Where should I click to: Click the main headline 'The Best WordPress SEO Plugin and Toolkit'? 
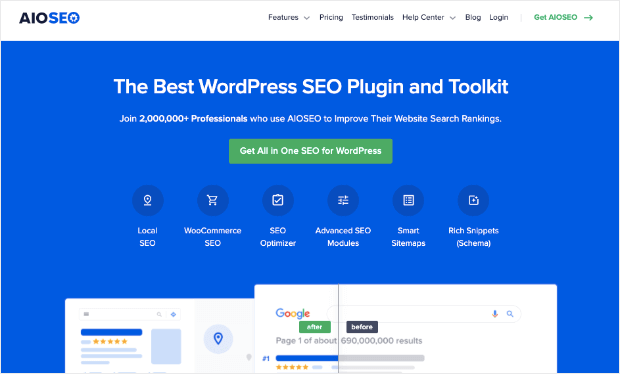coord(311,86)
